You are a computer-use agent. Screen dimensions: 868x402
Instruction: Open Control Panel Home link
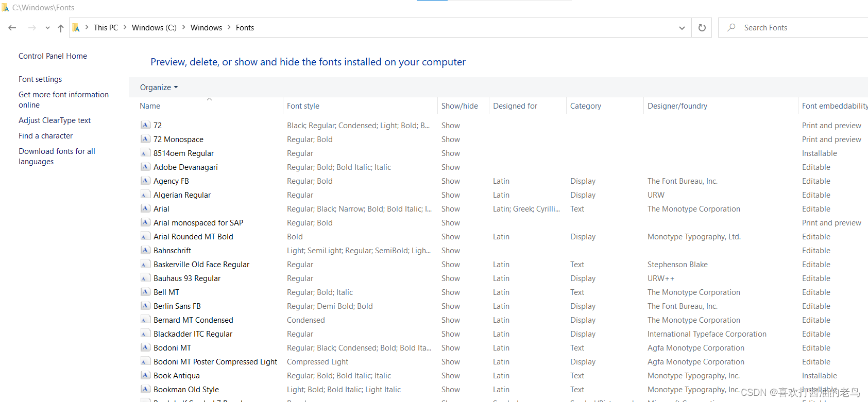pos(53,56)
